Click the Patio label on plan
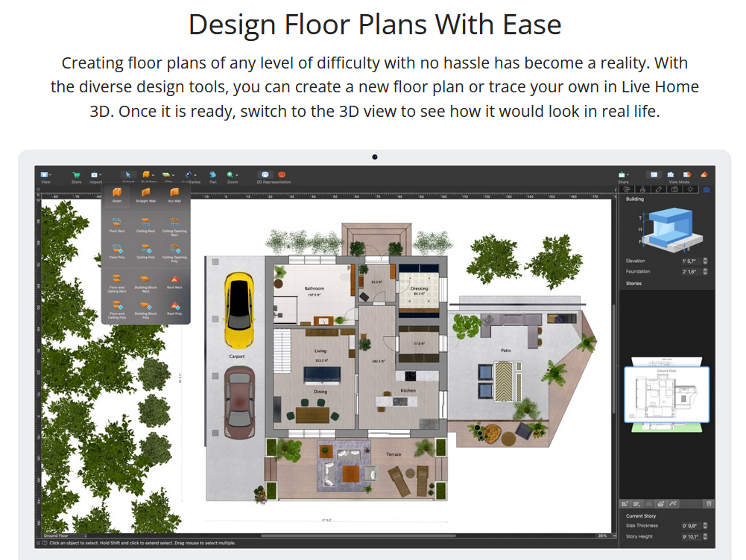Screen dimensions: 746x560 506,350
